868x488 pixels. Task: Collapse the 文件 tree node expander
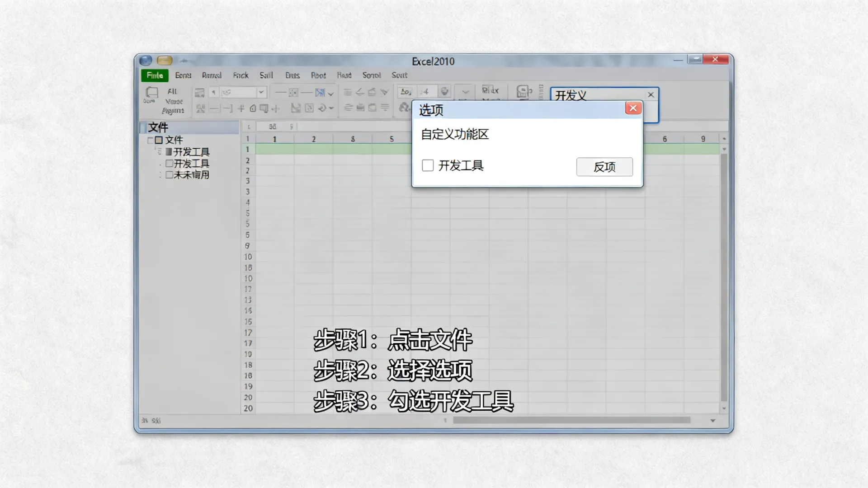coord(150,140)
